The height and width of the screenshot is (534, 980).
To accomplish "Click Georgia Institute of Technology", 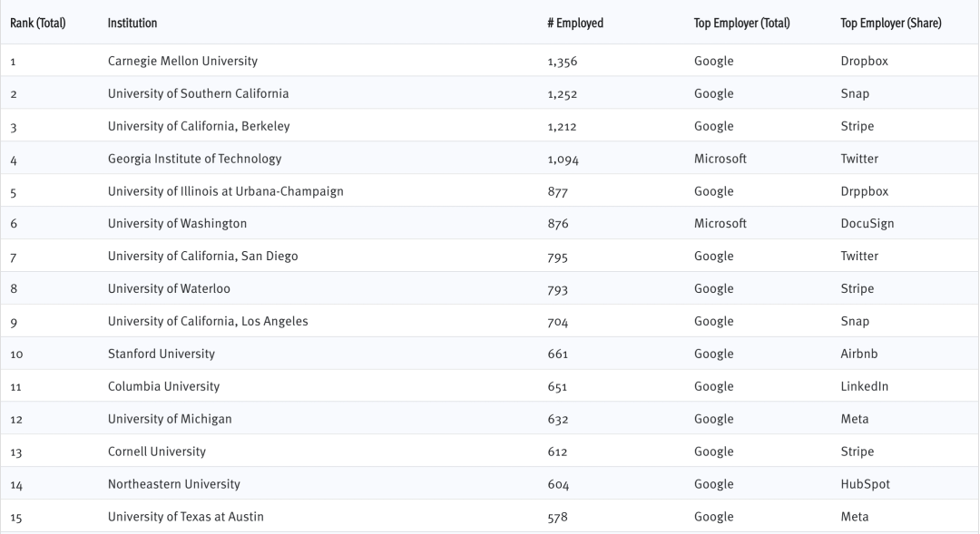I will point(194,159).
